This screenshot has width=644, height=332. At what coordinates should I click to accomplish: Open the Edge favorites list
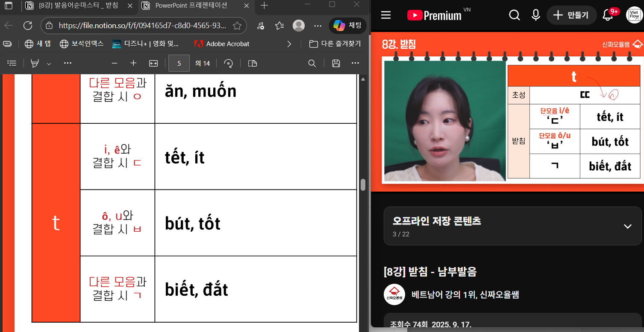coord(279,26)
